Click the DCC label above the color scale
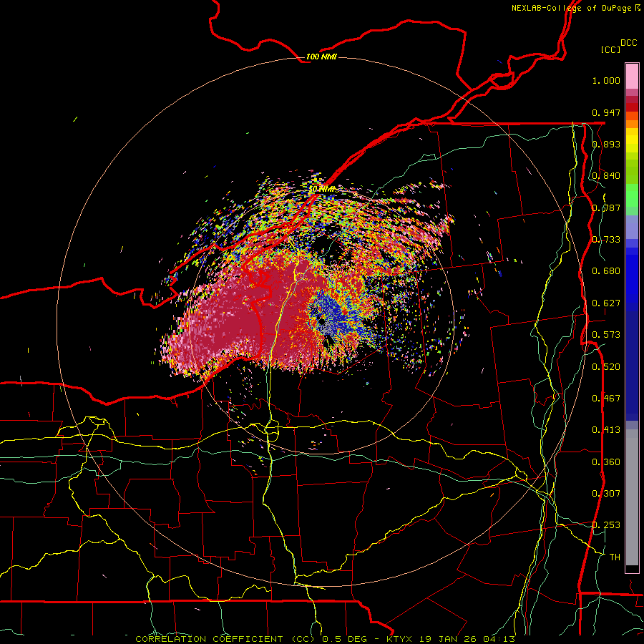Image resolution: width=644 pixels, height=644 pixels. [628, 43]
